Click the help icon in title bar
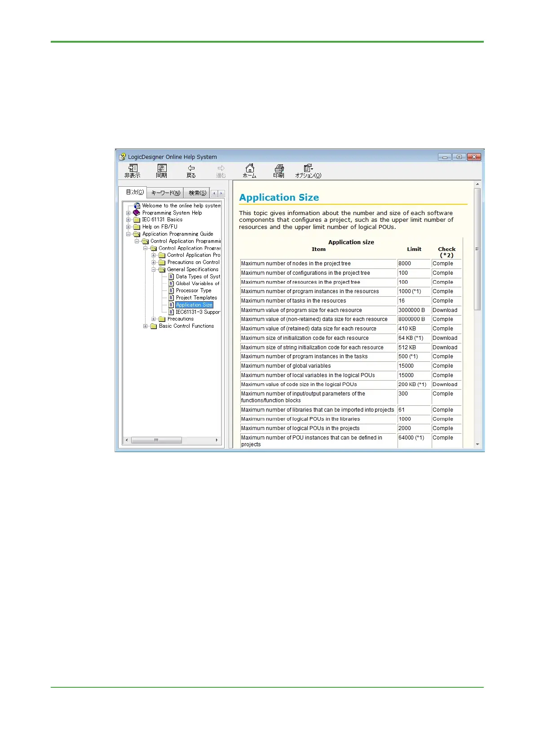This screenshot has height=756, width=535. 122,157
